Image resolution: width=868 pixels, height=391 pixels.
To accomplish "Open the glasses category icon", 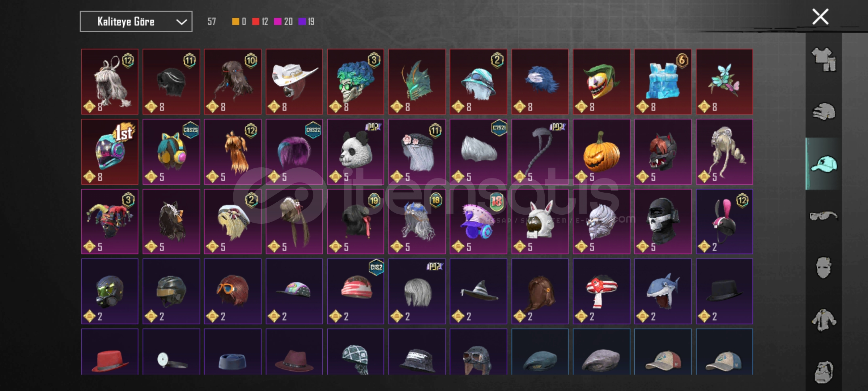I will (x=823, y=216).
